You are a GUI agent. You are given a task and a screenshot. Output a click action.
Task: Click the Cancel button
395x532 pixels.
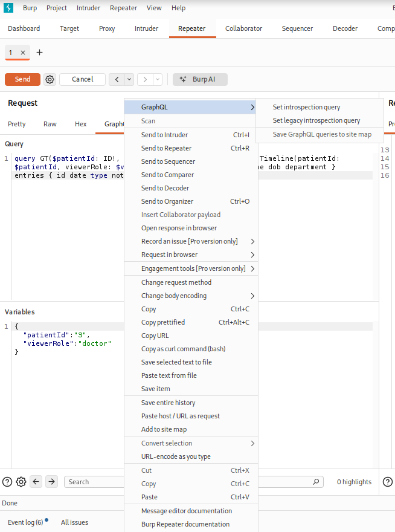click(82, 79)
